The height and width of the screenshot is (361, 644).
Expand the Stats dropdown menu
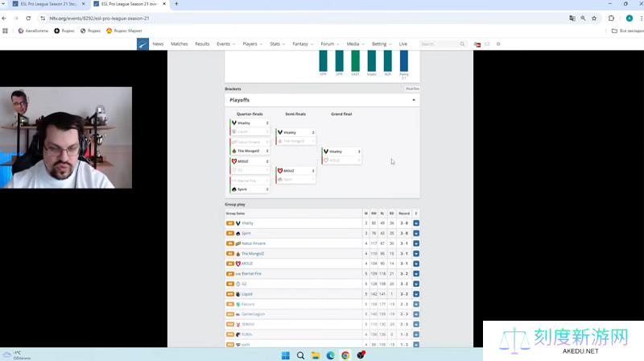tap(277, 44)
